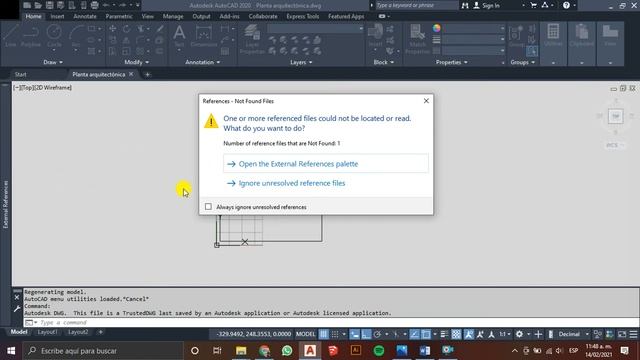Close the References Not Found dialog
Image resolution: width=640 pixels, height=360 pixels.
426,101
